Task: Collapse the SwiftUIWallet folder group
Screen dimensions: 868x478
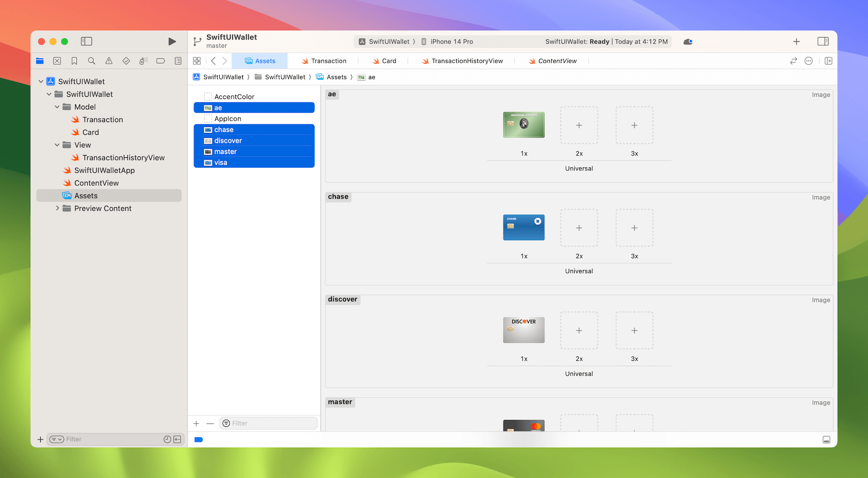Action: (49, 94)
